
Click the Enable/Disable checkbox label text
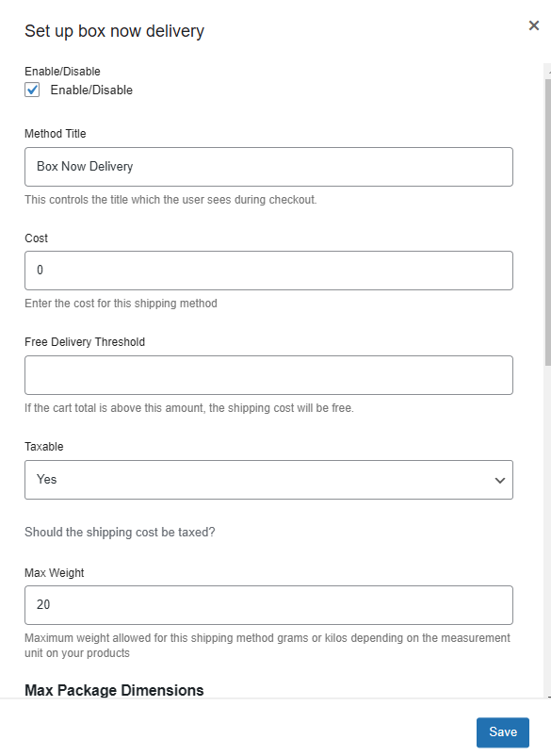point(91,90)
